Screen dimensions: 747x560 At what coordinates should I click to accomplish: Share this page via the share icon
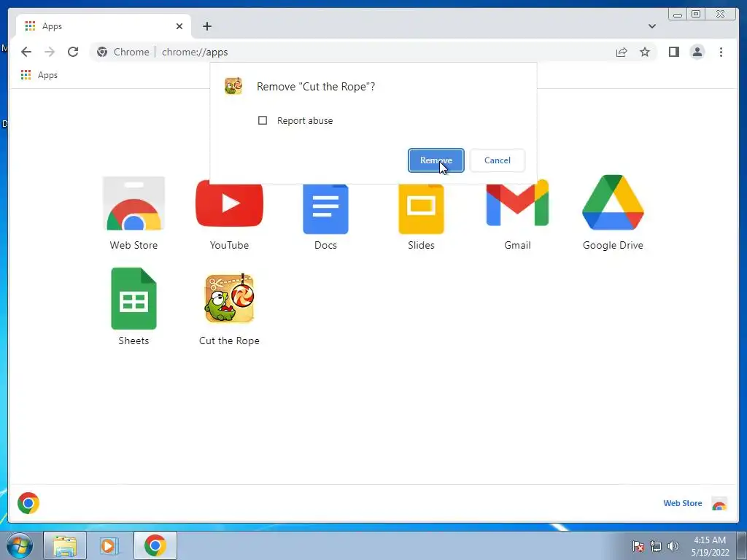[622, 52]
